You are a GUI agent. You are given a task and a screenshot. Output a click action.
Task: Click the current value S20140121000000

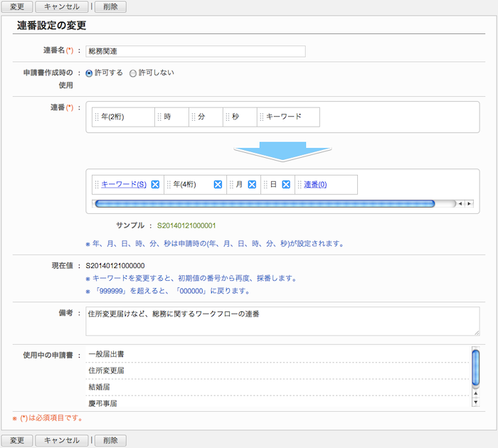tap(115, 266)
